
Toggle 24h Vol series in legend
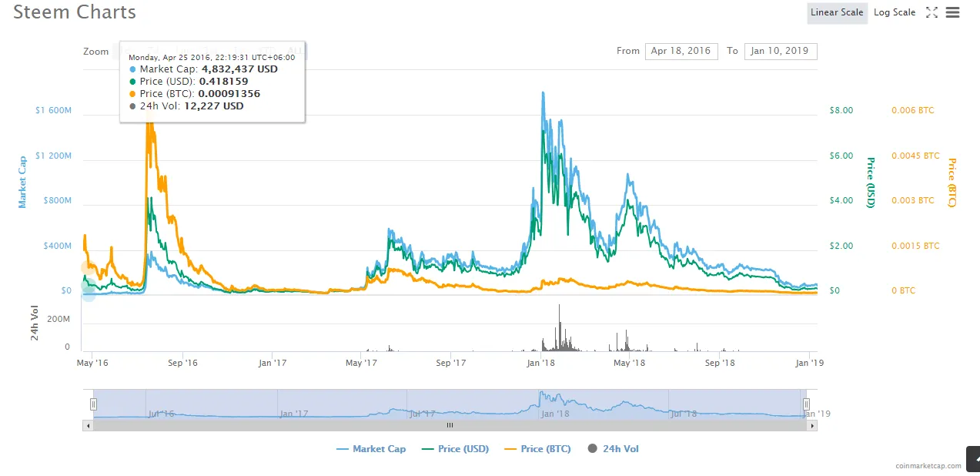613,449
